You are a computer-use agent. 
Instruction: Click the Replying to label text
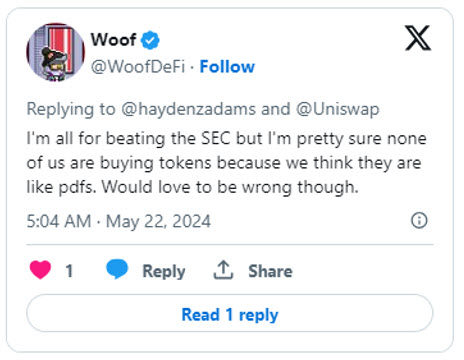click(x=71, y=109)
